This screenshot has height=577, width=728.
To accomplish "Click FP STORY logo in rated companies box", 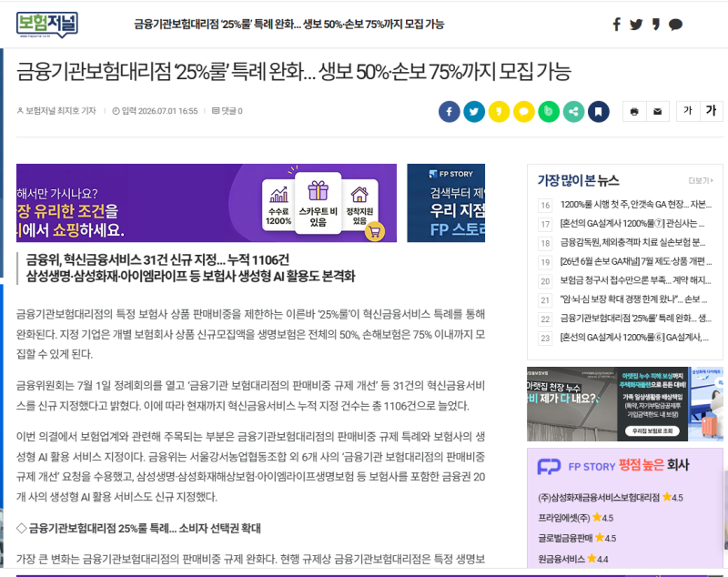I will [x=576, y=466].
